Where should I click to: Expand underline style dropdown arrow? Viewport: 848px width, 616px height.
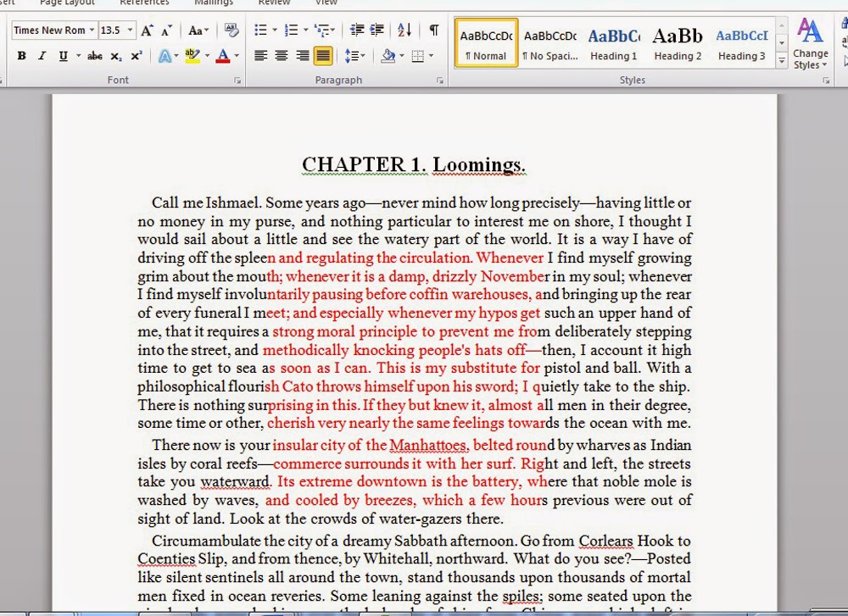coord(78,56)
